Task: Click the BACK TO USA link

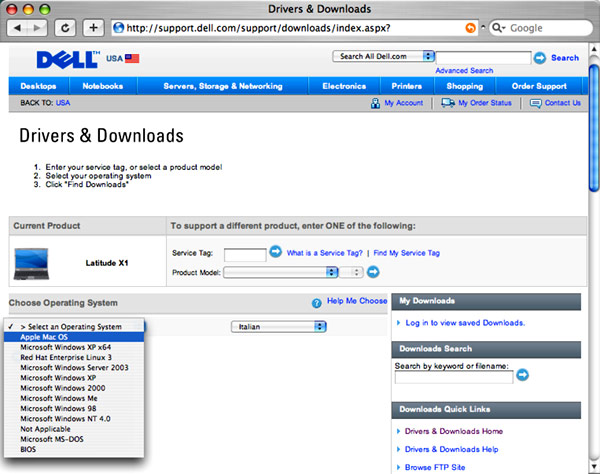Action: coord(63,103)
